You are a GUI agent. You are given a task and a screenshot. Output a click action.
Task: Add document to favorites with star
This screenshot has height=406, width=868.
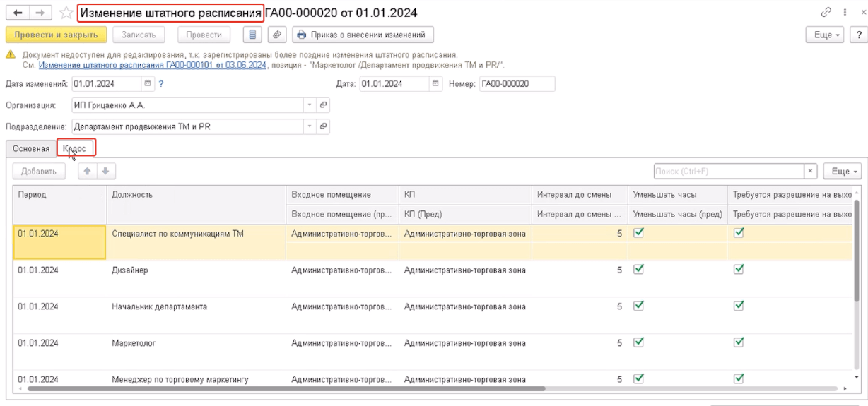tap(66, 13)
